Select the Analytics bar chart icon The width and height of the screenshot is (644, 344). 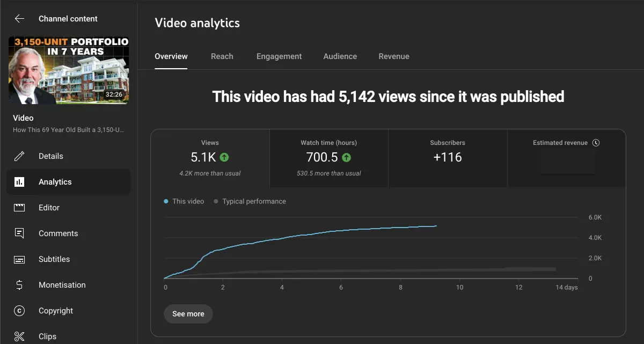click(19, 182)
